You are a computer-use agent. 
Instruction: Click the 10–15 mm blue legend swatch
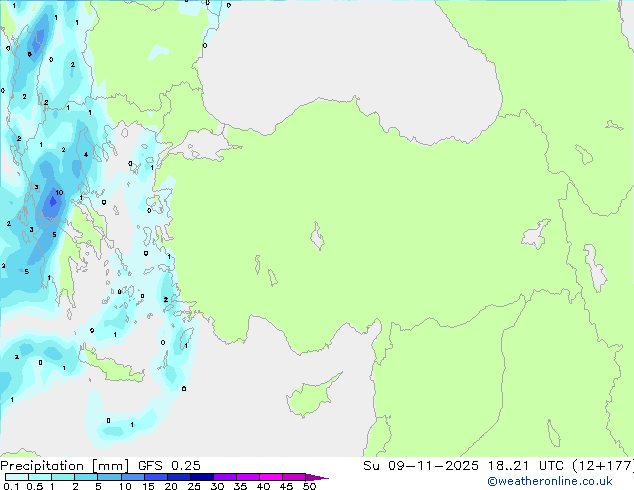click(x=132, y=477)
